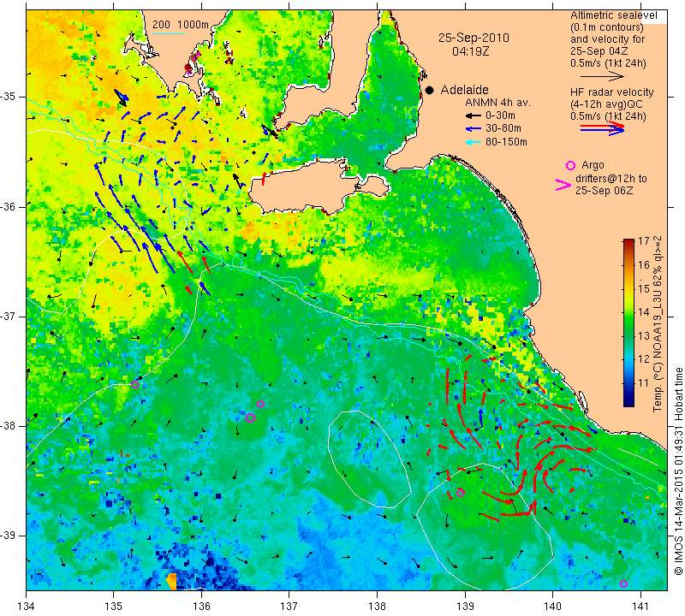Screen dimensions: 685x616
Task: Click the 'Argo' legend label
Action: click(593, 165)
